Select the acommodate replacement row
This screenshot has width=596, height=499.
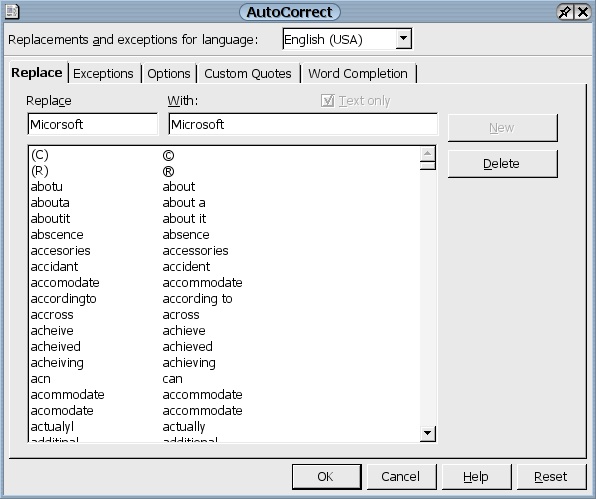(x=225, y=394)
